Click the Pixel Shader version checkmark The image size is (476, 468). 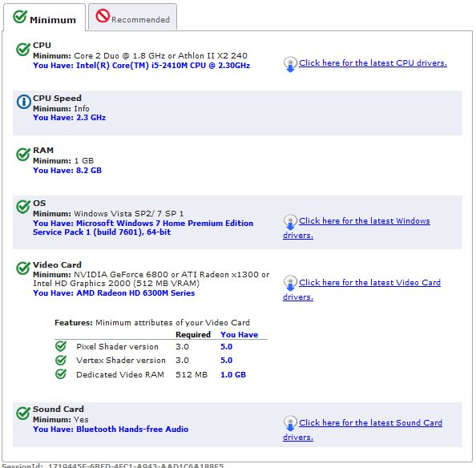point(61,346)
